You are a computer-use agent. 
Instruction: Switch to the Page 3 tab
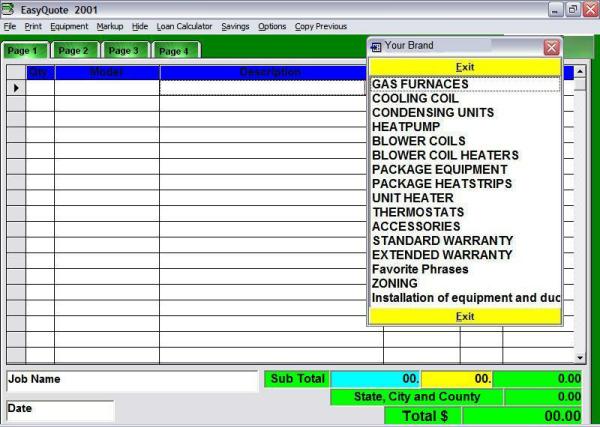[125, 51]
